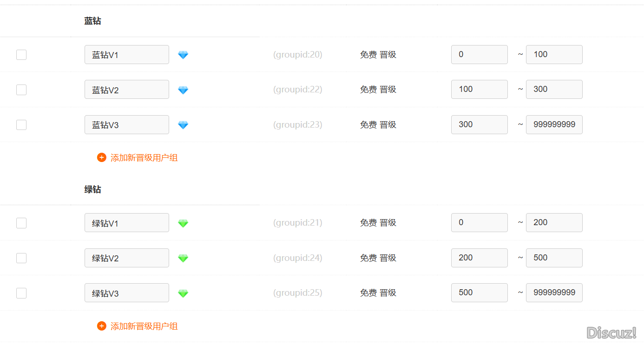Focus the 蓝钻V2 group name field
644x344 pixels.
pyautogui.click(x=126, y=90)
